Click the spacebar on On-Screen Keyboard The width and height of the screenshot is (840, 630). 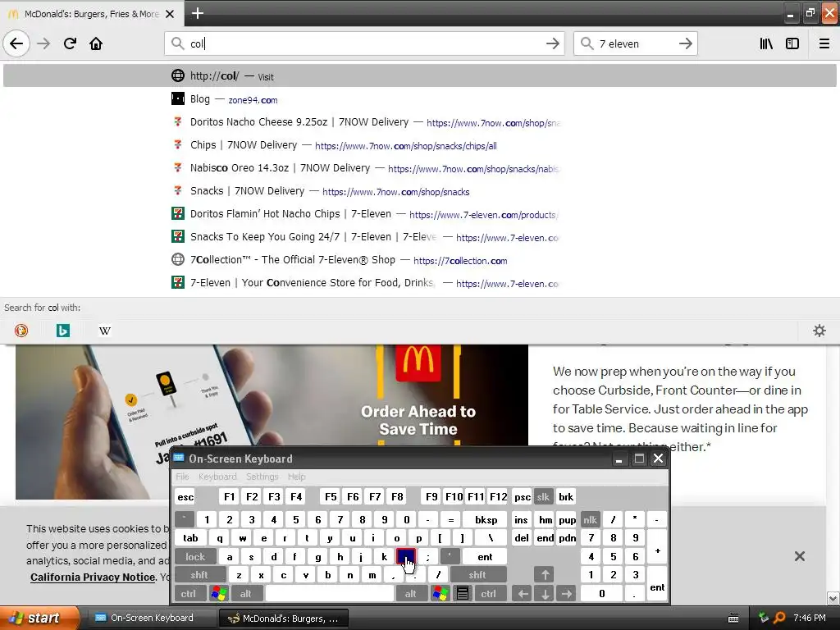pyautogui.click(x=330, y=594)
